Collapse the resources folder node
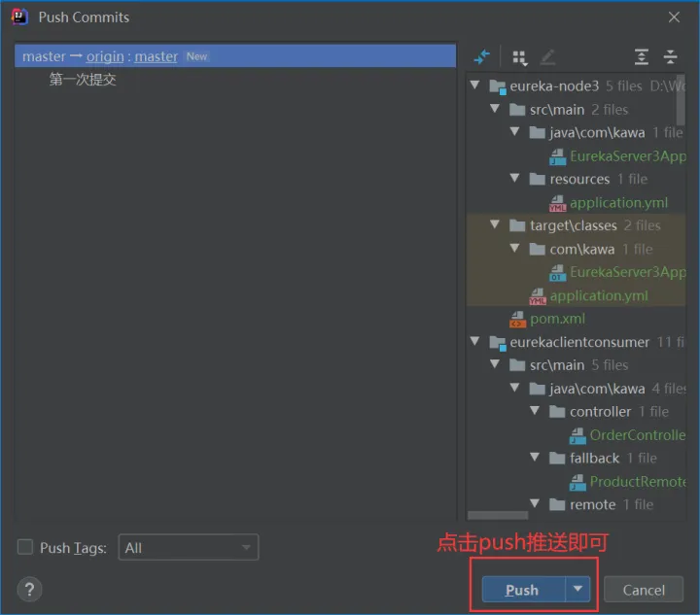Image resolution: width=700 pixels, height=615 pixels. (x=514, y=178)
